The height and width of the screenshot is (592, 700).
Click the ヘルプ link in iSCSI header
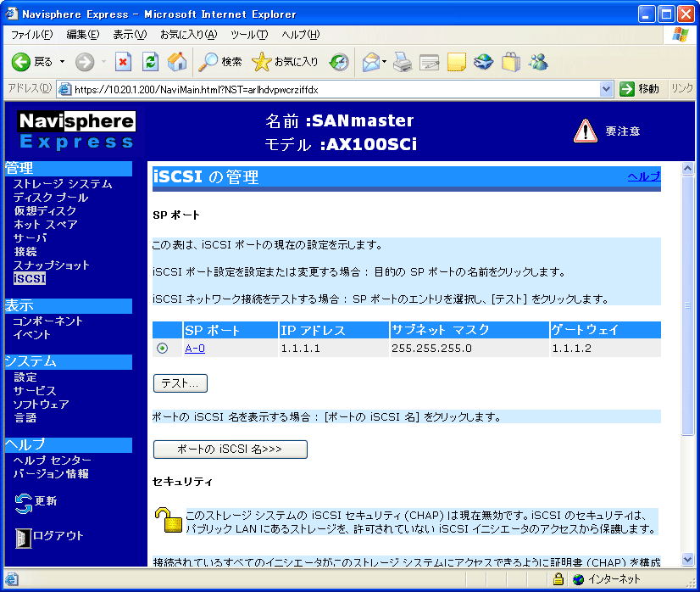(x=643, y=176)
